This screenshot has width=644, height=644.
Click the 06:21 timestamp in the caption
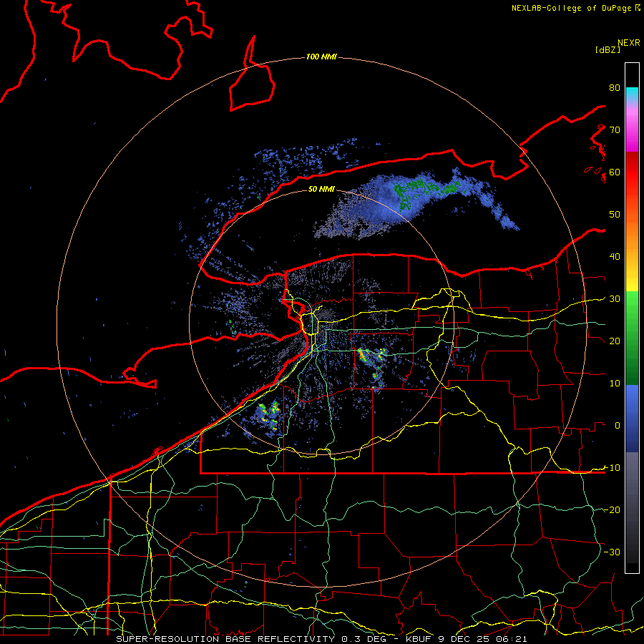[511, 639]
